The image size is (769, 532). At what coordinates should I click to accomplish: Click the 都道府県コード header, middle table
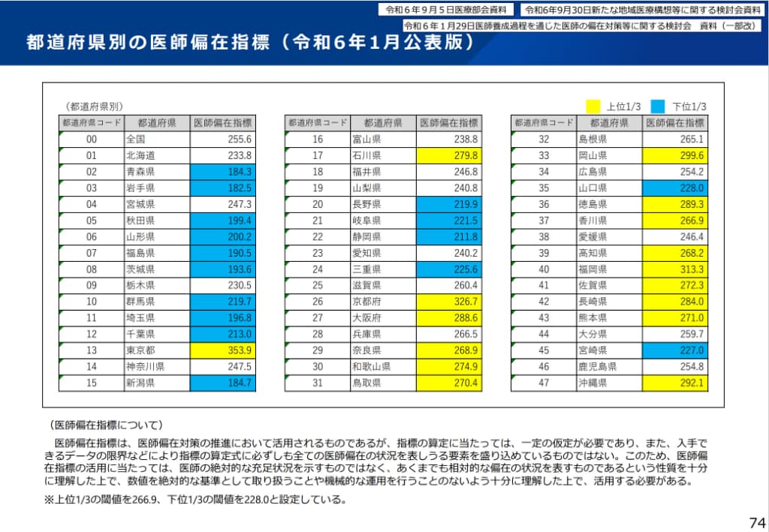[316, 123]
